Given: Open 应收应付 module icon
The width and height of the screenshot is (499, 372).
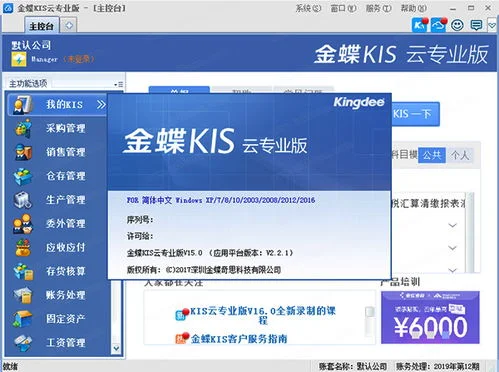Looking at the screenshot, I should tap(23, 248).
